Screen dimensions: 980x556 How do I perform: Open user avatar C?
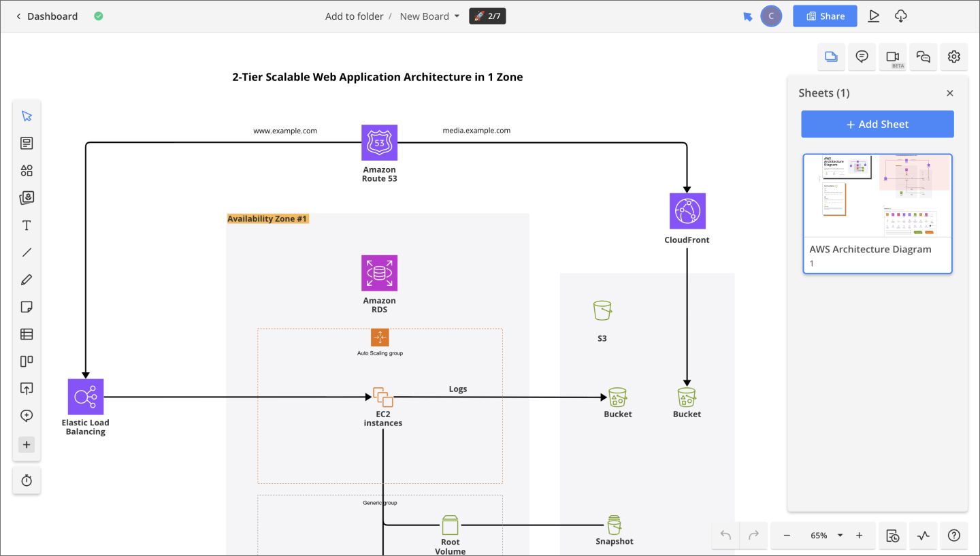click(x=771, y=16)
